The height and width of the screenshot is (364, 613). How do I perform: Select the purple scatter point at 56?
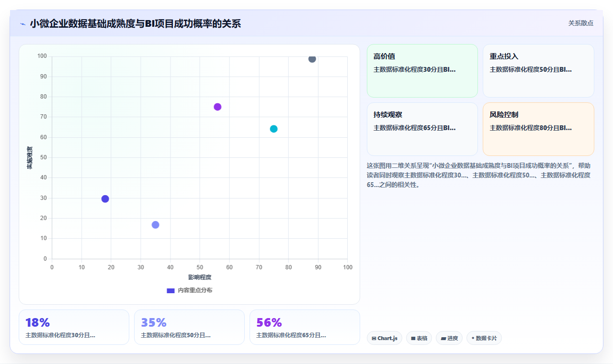pyautogui.click(x=217, y=107)
